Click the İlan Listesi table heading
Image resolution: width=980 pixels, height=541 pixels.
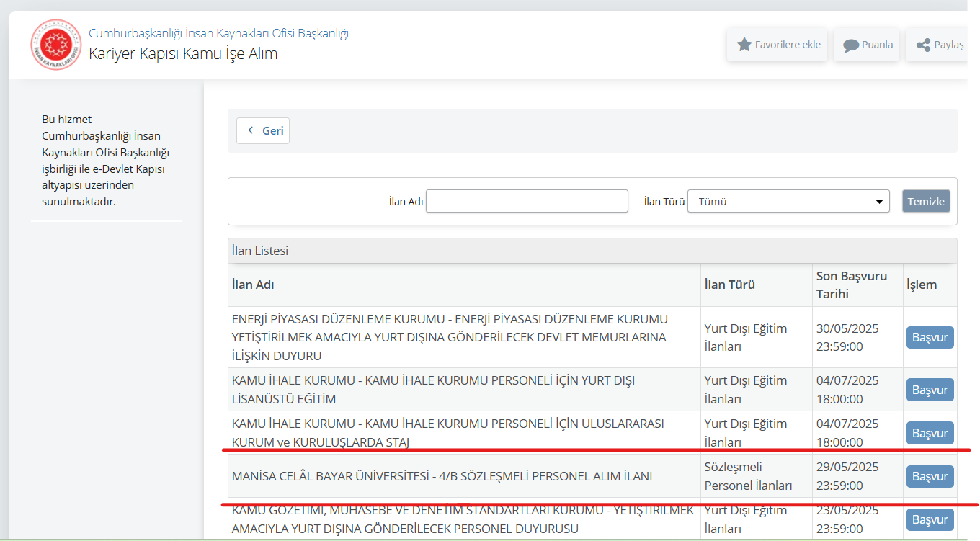pyautogui.click(x=260, y=251)
